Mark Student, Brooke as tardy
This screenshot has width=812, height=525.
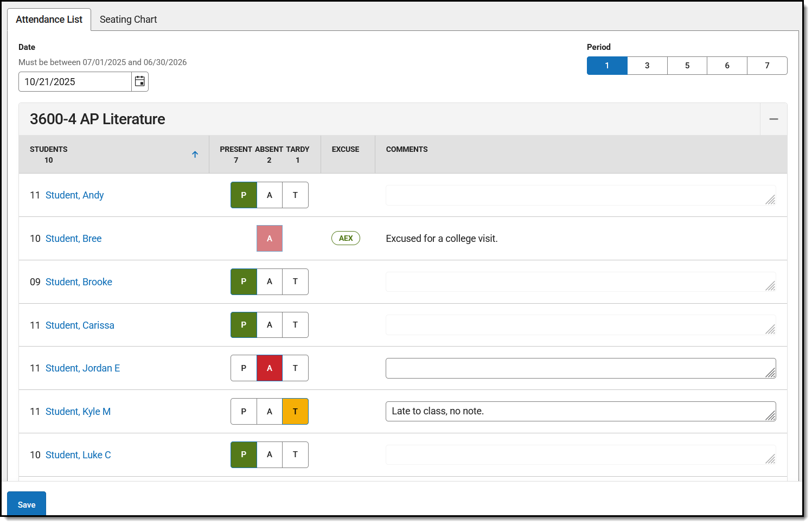(x=295, y=281)
